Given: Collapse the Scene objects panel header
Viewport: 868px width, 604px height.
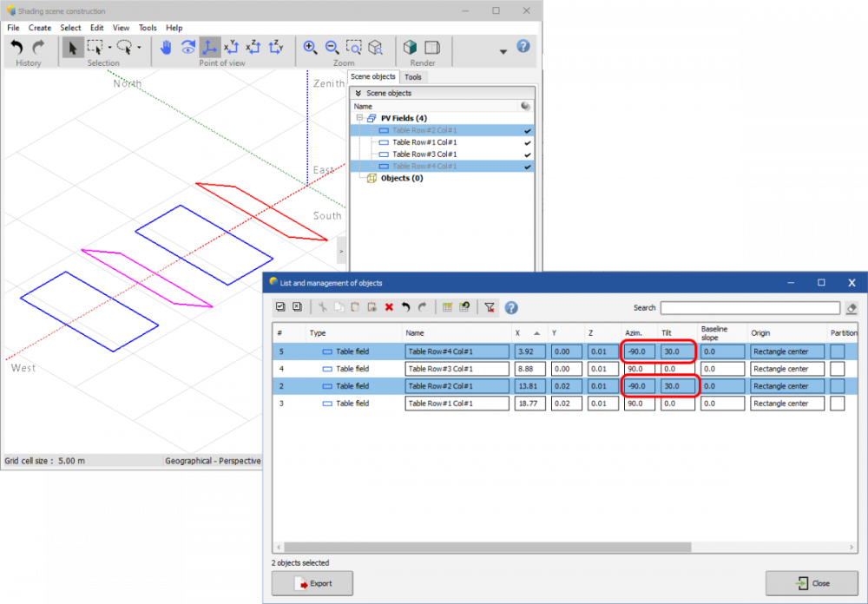Looking at the screenshot, I should click(x=358, y=93).
